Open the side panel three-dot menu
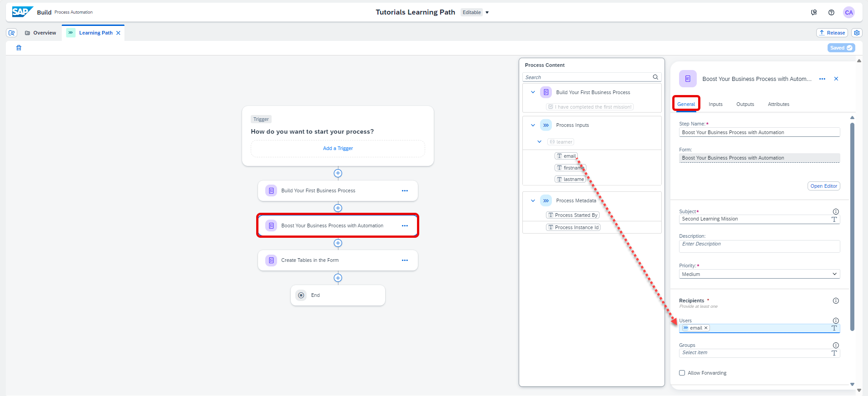The image size is (868, 396). (x=822, y=79)
